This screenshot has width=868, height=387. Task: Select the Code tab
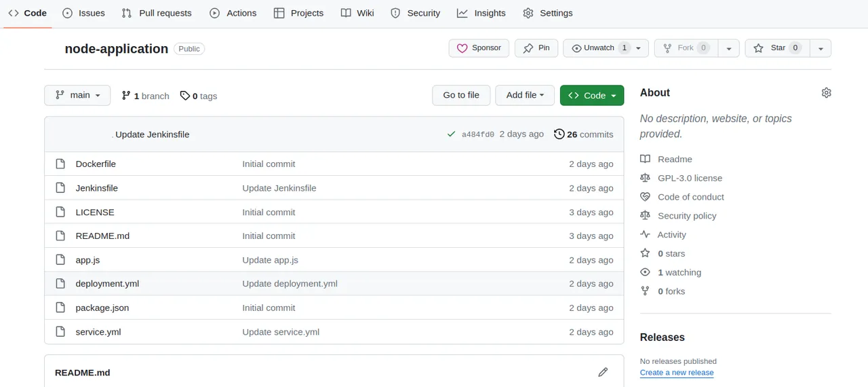(28, 13)
